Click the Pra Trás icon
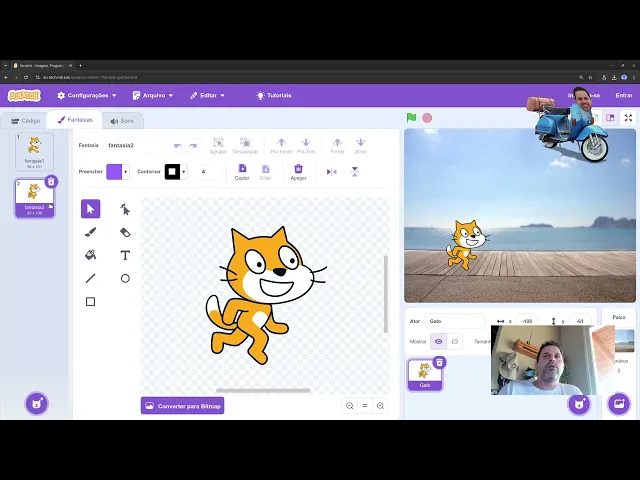Image resolution: width=640 pixels, height=480 pixels. (306, 145)
